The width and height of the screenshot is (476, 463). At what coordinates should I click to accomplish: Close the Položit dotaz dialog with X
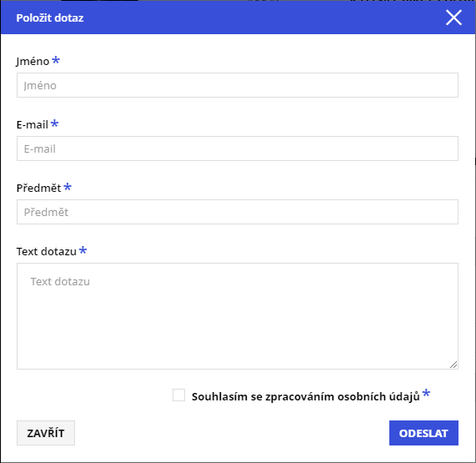tap(453, 18)
